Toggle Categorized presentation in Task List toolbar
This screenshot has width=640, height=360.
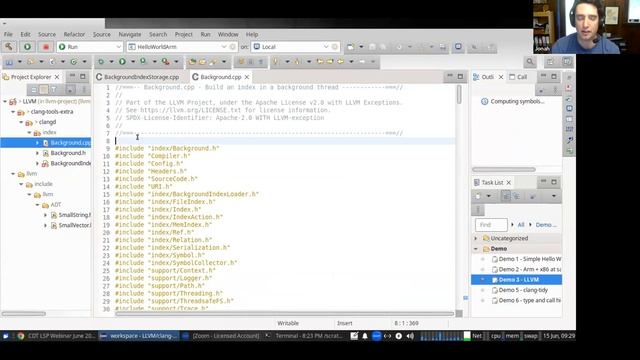tap(506, 196)
